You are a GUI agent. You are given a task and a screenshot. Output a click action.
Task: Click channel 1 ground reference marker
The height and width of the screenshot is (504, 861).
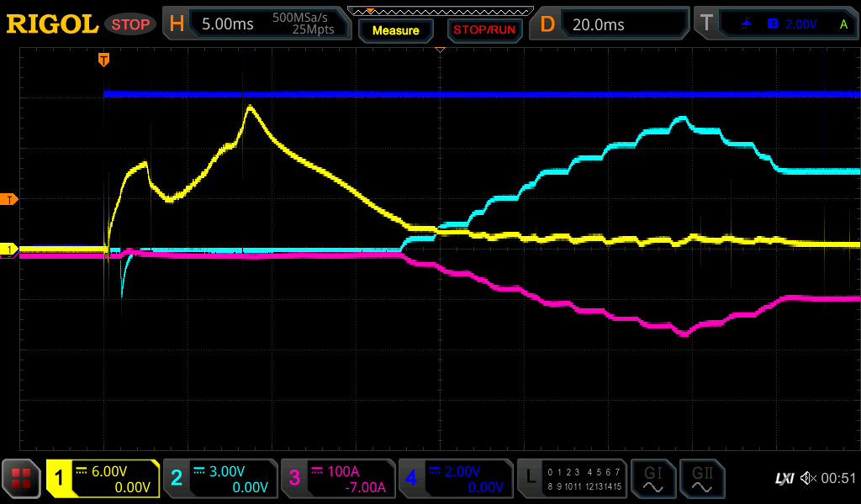pos(9,249)
